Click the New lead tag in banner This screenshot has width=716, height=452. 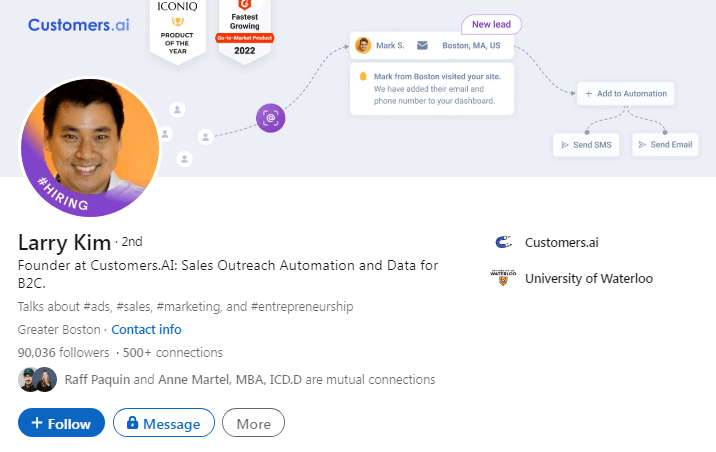click(x=491, y=24)
